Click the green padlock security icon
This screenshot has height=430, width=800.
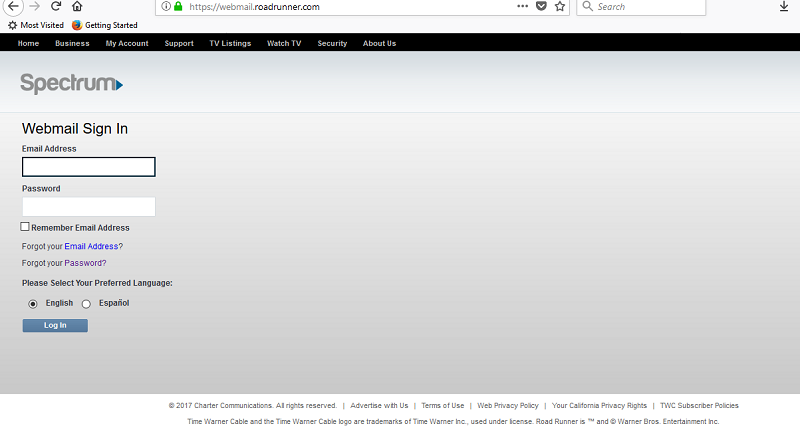[x=178, y=7]
